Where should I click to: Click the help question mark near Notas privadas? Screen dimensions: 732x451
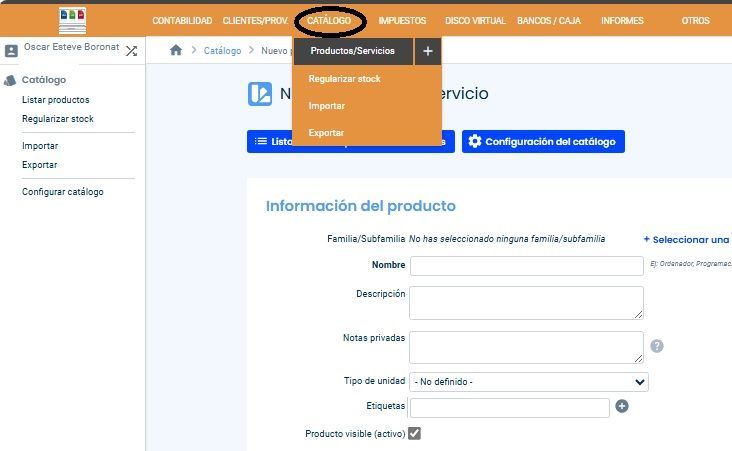[657, 346]
